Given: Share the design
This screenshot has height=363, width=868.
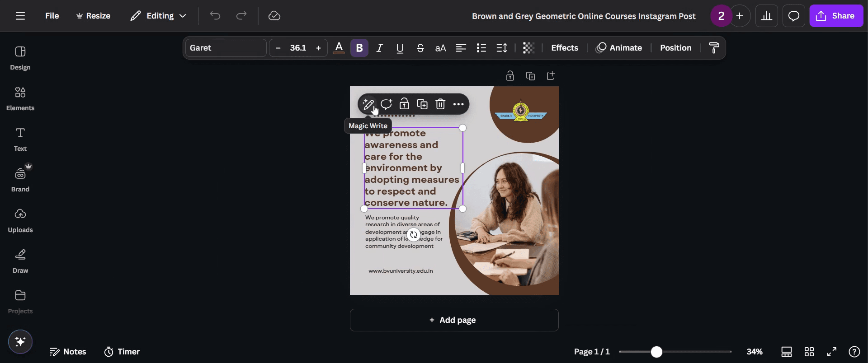Looking at the screenshot, I should click(x=836, y=16).
